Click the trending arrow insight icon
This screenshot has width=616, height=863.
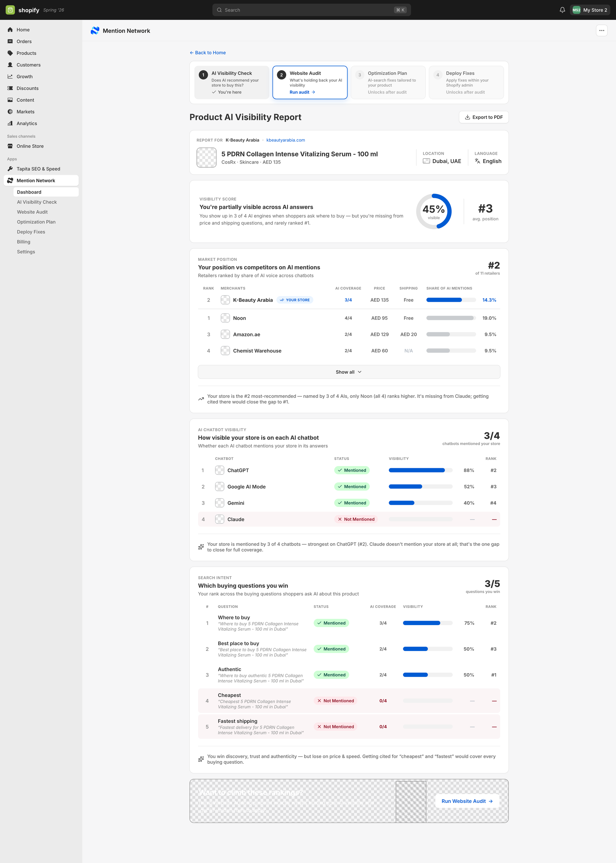coord(201,399)
